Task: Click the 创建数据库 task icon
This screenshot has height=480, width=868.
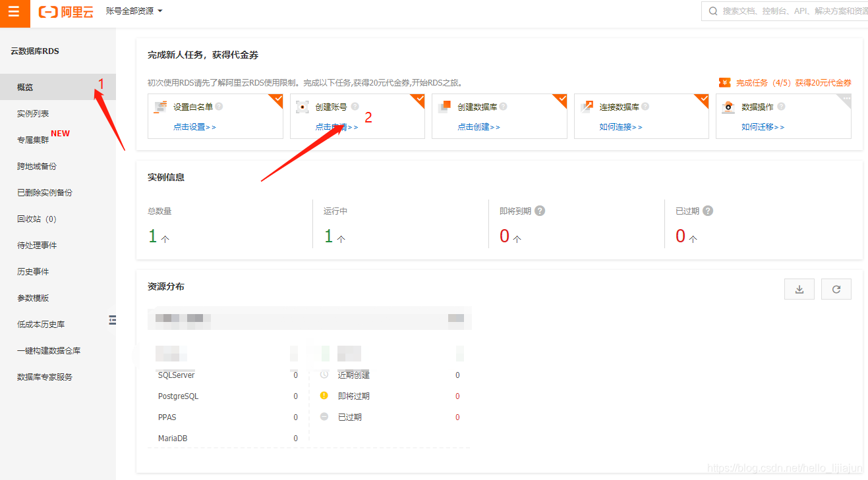Action: (x=444, y=107)
